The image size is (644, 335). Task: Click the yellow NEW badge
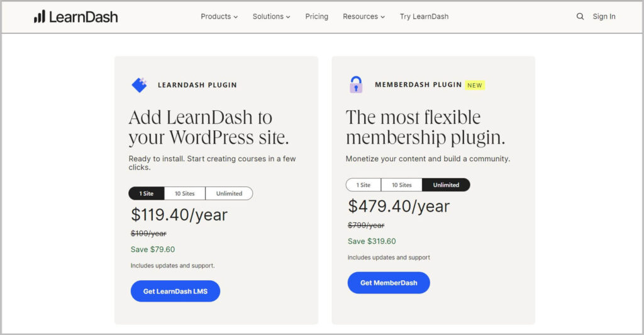click(475, 85)
